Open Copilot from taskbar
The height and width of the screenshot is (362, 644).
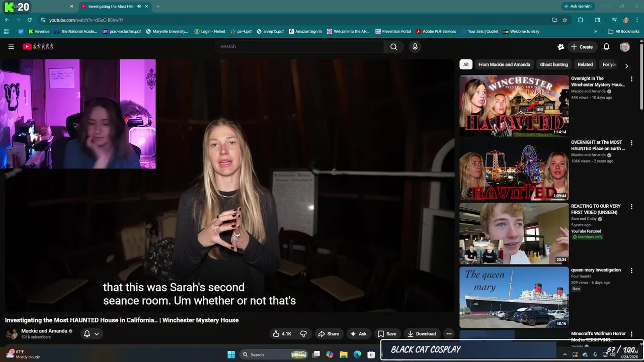pyautogui.click(x=330, y=354)
